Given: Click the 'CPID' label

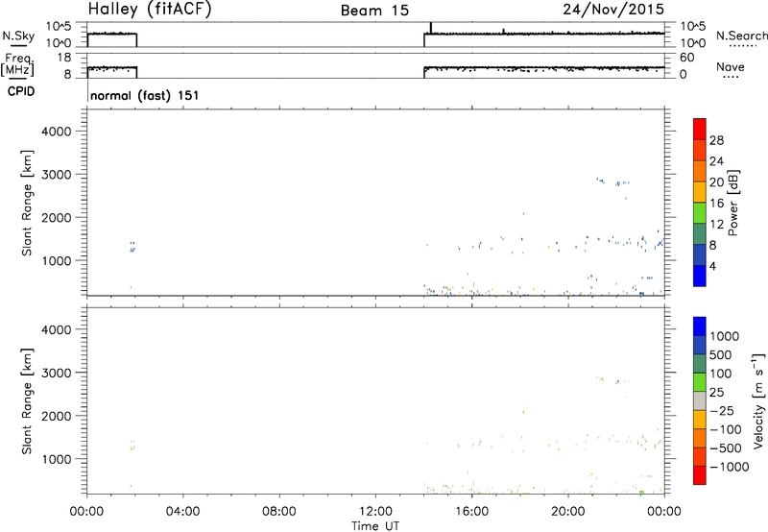Looking at the screenshot, I should (x=21, y=91).
